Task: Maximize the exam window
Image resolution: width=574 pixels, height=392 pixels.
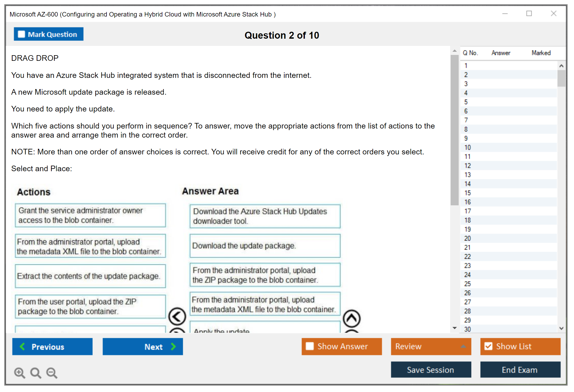Action: point(529,14)
